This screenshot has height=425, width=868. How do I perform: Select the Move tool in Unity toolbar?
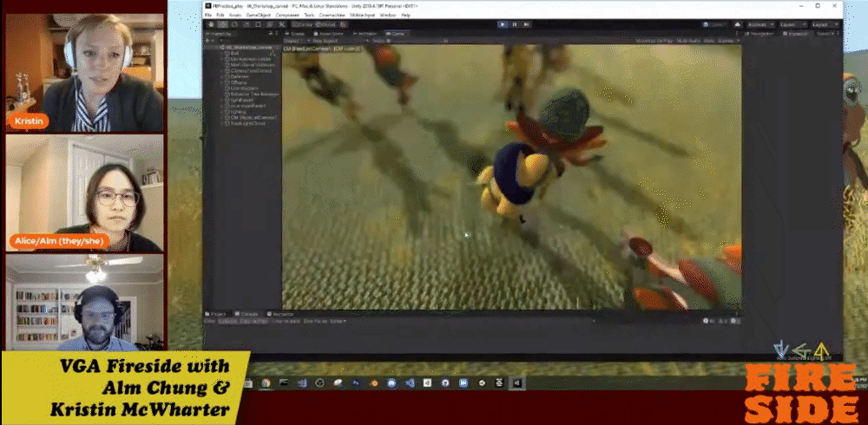pyautogui.click(x=223, y=24)
